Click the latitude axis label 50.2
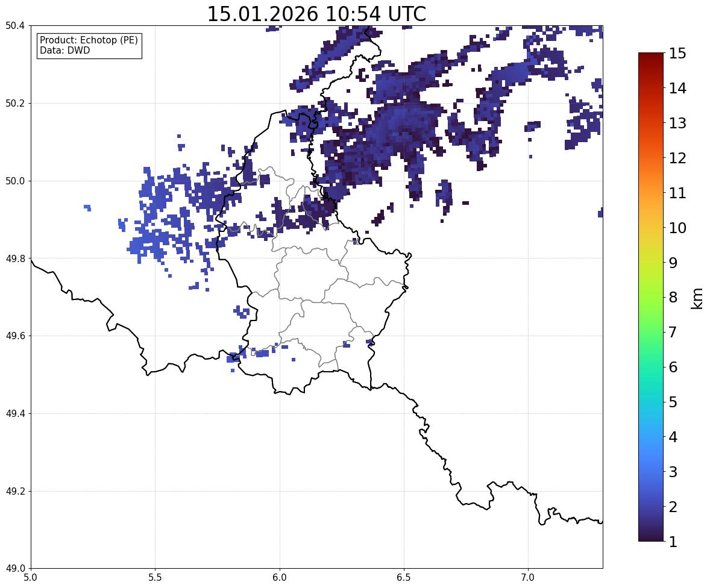Image resolution: width=710 pixels, height=588 pixels. coord(14,103)
